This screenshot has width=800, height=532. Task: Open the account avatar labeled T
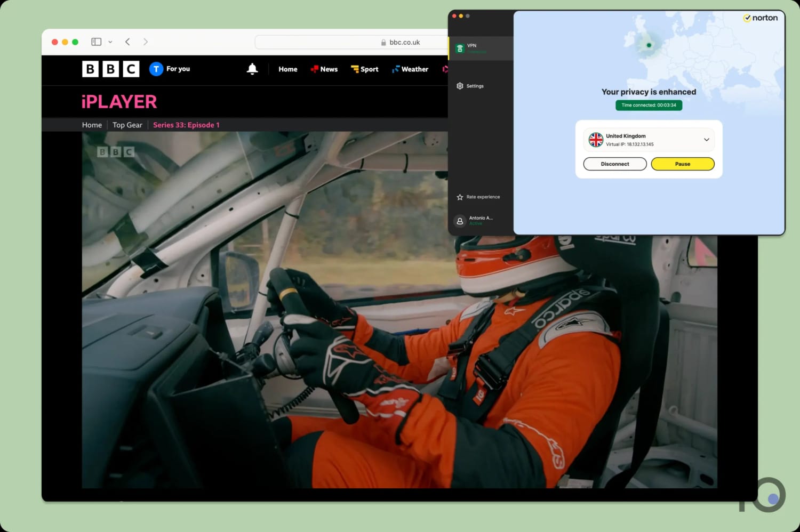156,69
